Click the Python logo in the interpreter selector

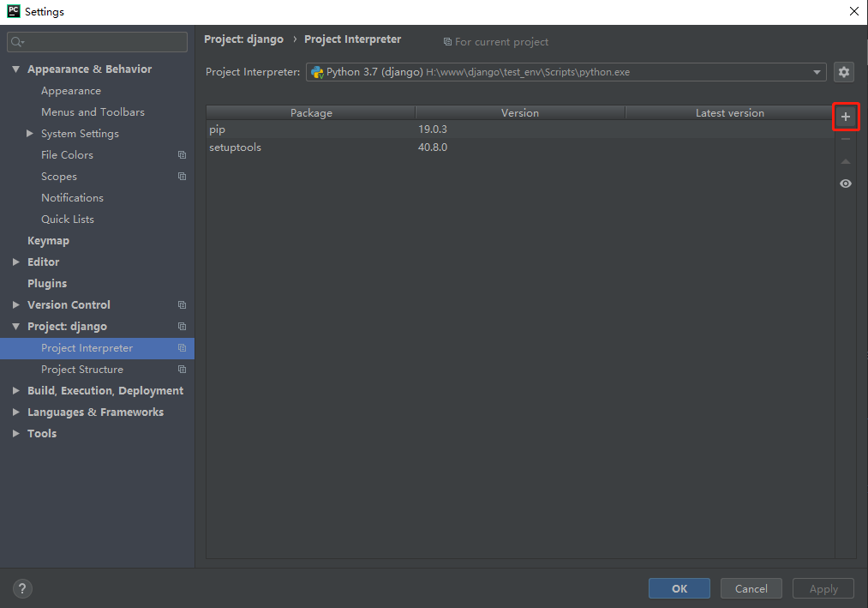319,72
